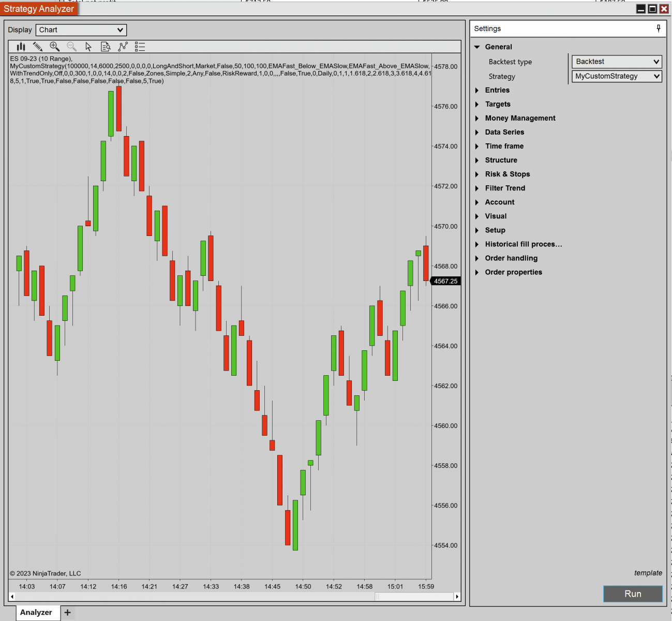Open the Display dropdown showing Chart

[81, 30]
